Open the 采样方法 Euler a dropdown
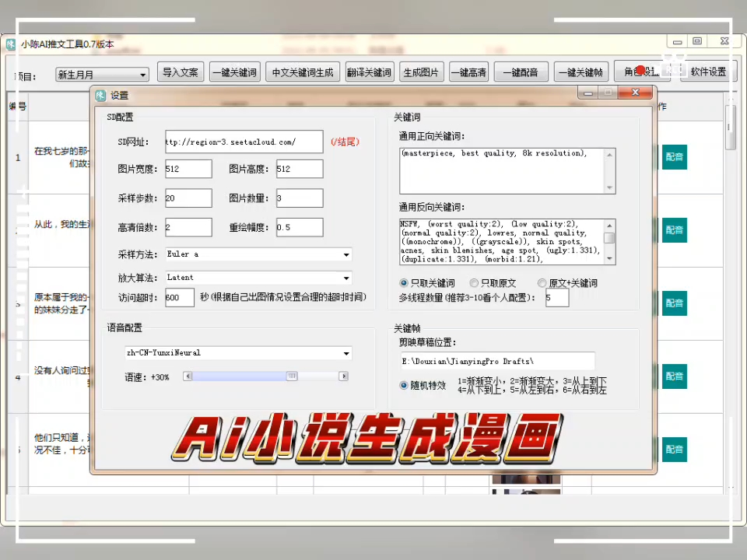The image size is (747, 560). pos(345,254)
